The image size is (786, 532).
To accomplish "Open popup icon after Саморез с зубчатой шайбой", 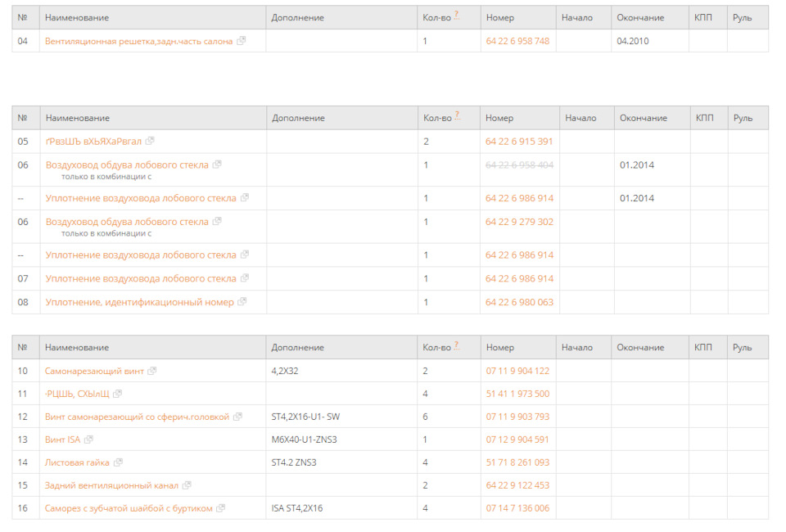I will click(221, 508).
